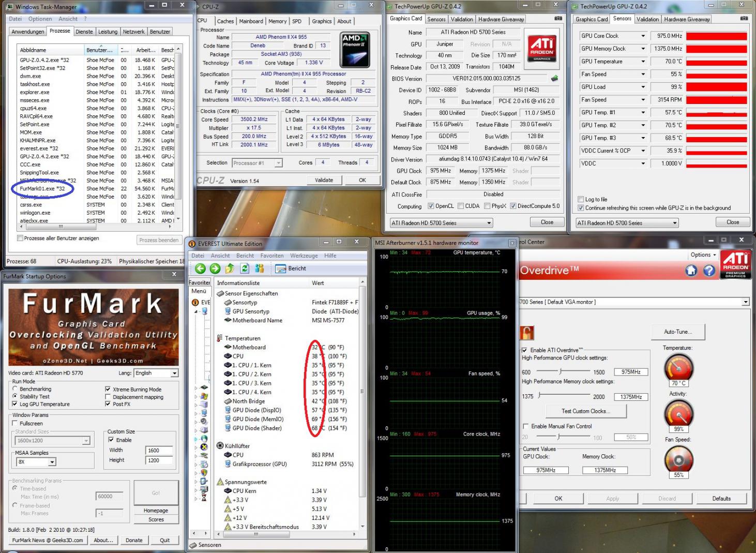Select the Benchmarking radio button in FurMark

(15, 388)
